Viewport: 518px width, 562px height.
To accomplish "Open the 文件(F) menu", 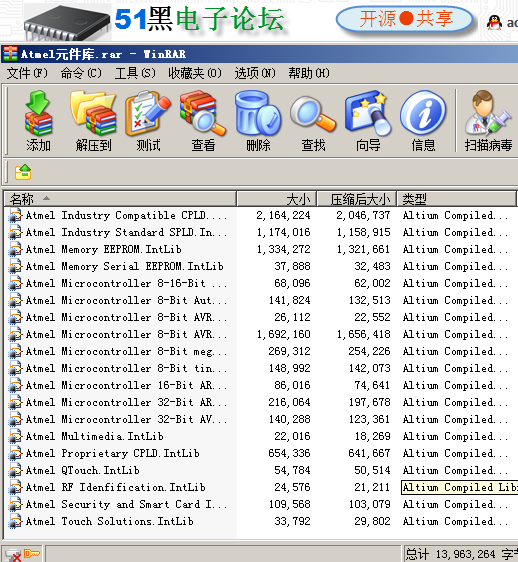I will click(27, 73).
